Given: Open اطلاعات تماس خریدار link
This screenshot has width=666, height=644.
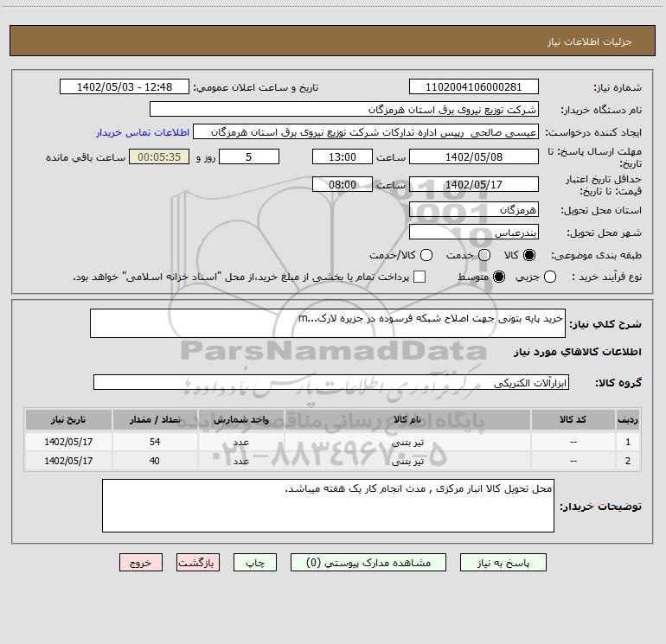Looking at the screenshot, I should (143, 132).
